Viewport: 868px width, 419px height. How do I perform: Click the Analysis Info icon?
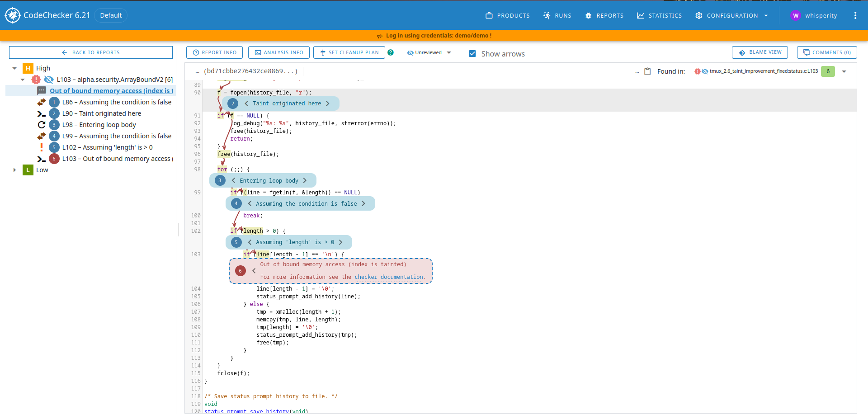(258, 52)
